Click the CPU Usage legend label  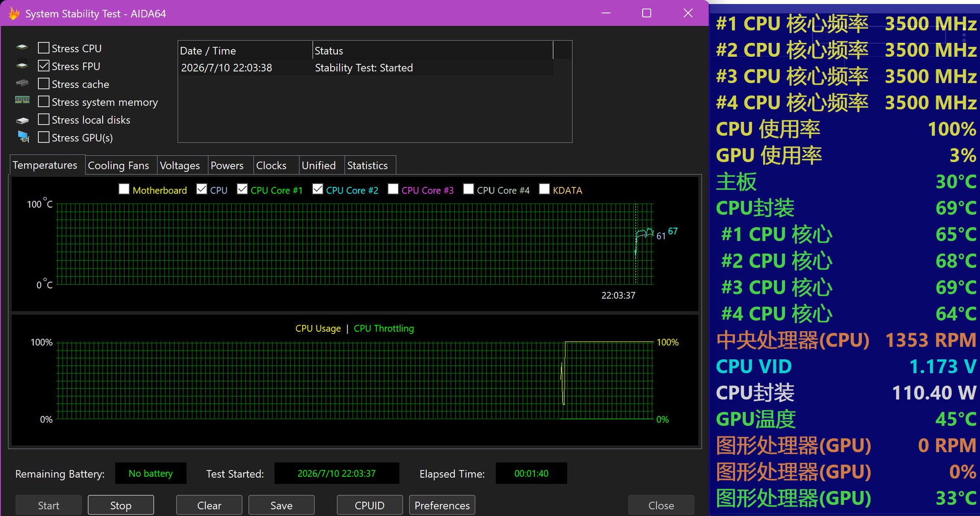click(x=318, y=329)
